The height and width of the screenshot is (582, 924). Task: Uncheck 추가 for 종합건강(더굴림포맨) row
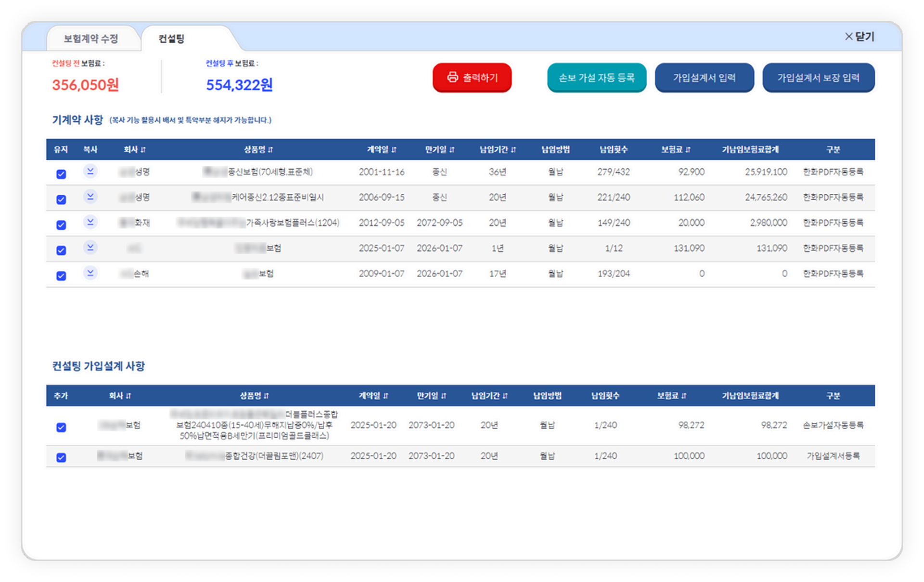61,458
